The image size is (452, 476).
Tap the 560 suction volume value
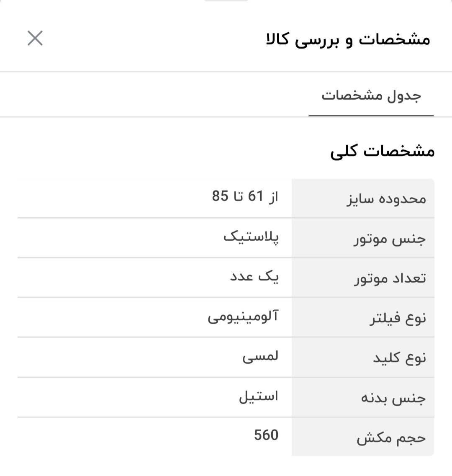(x=266, y=435)
